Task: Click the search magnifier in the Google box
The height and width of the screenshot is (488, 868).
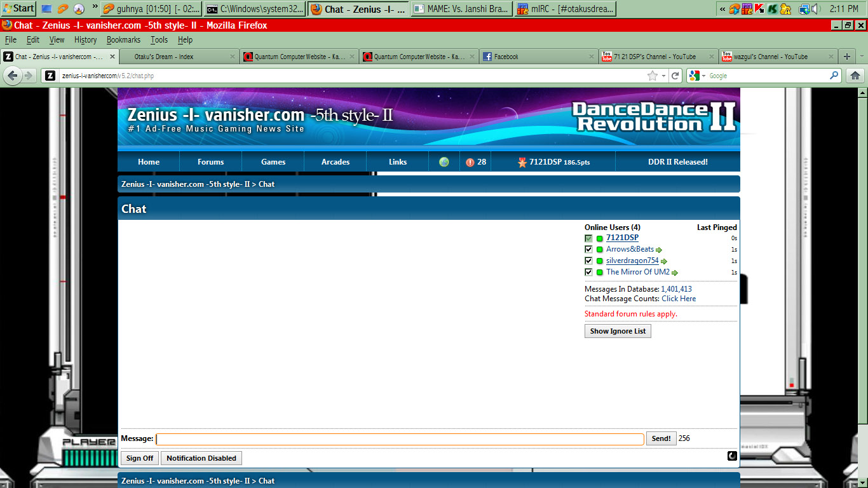Action: [834, 76]
